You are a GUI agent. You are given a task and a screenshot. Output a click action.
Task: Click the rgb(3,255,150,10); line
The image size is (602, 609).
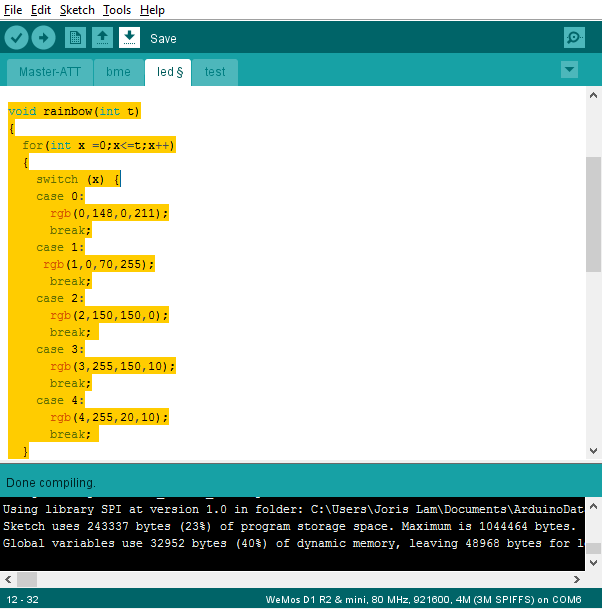point(113,366)
